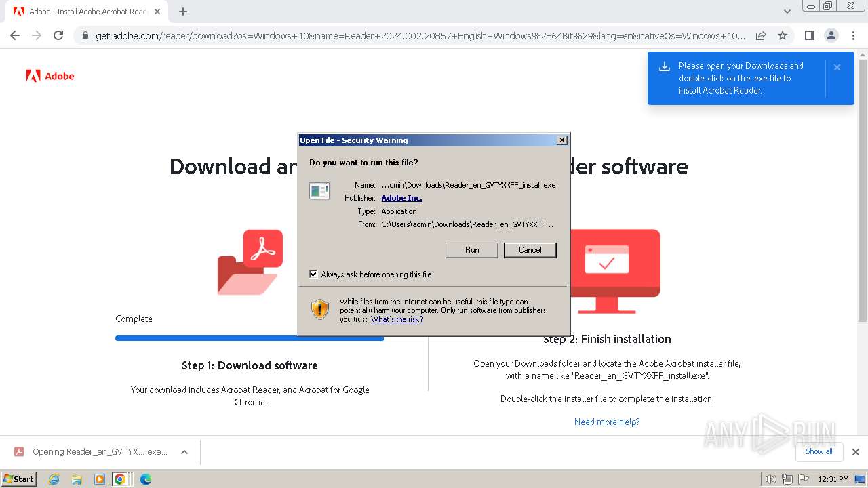Click the show desktop tray icon

[860, 479]
